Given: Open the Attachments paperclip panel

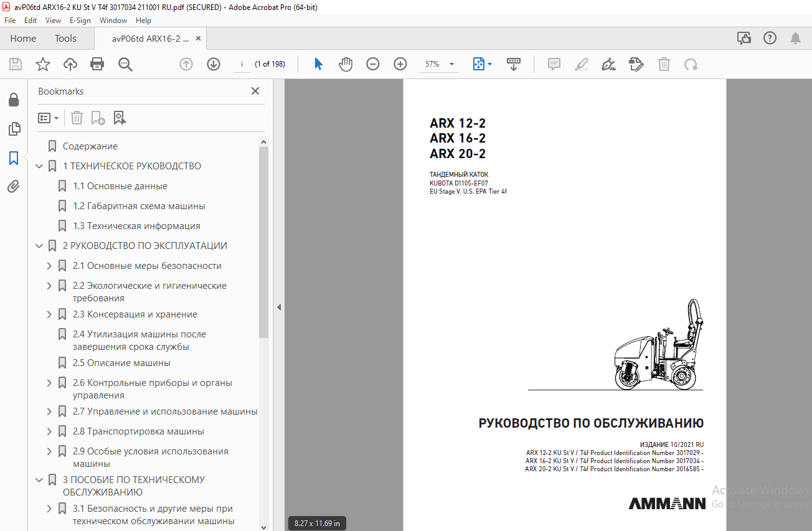Looking at the screenshot, I should [x=14, y=186].
